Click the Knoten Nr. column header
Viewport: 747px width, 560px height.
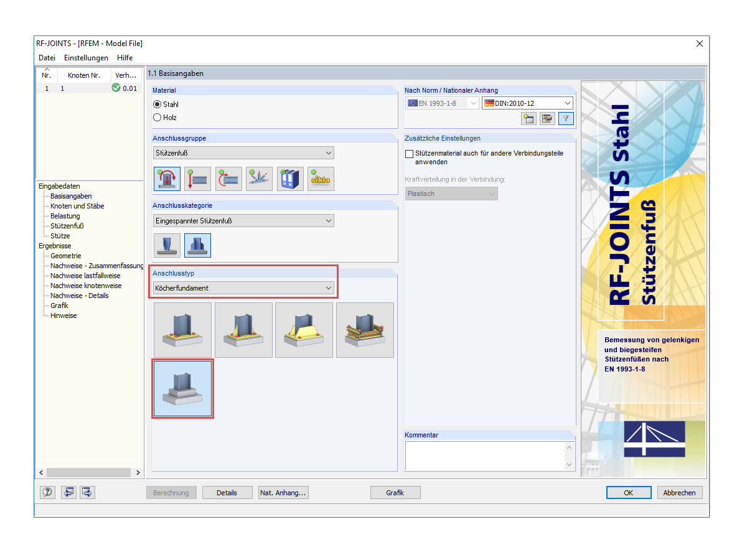click(84, 75)
